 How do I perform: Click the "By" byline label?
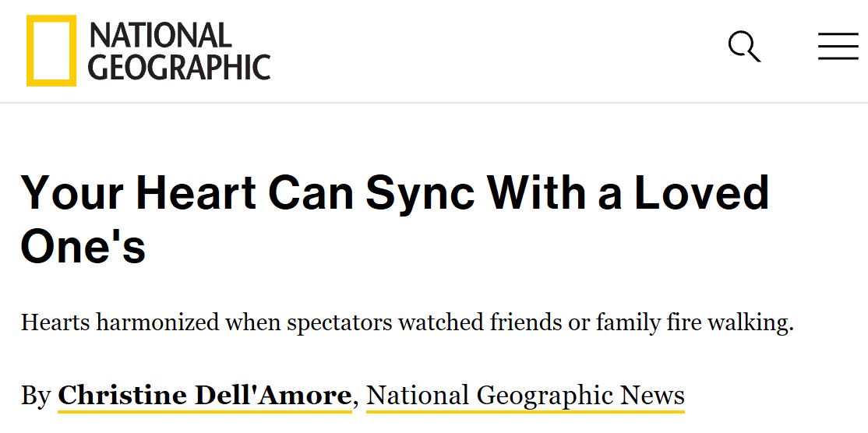(x=35, y=396)
